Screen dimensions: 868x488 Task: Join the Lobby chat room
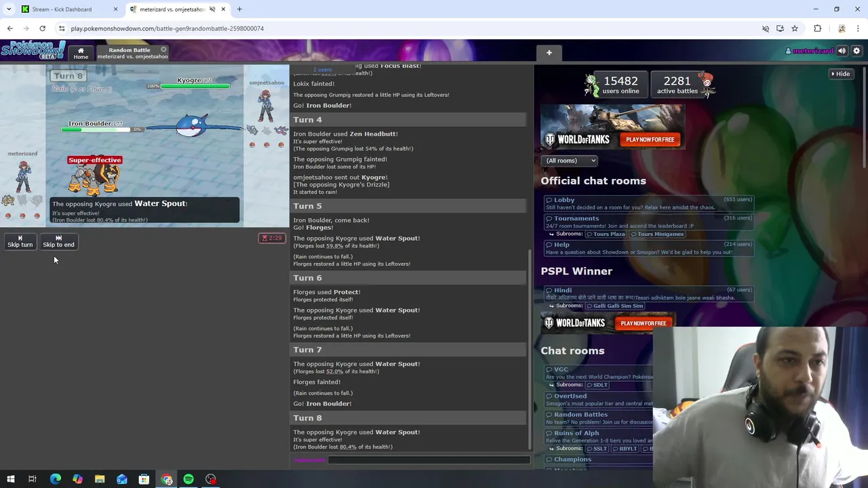tap(649, 203)
